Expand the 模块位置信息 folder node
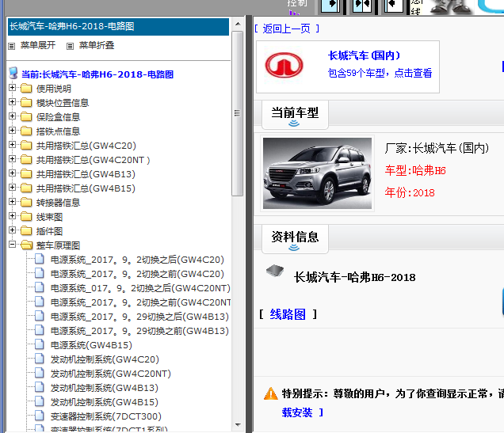 [12, 102]
